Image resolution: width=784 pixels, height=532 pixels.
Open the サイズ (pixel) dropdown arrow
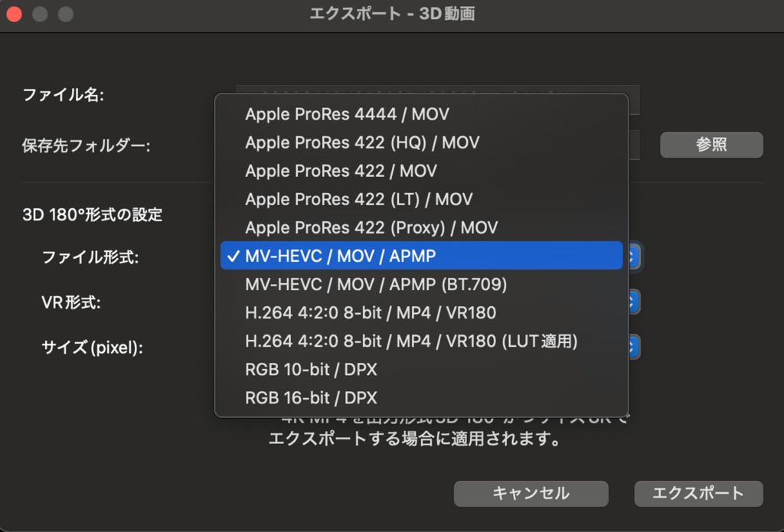click(x=634, y=348)
